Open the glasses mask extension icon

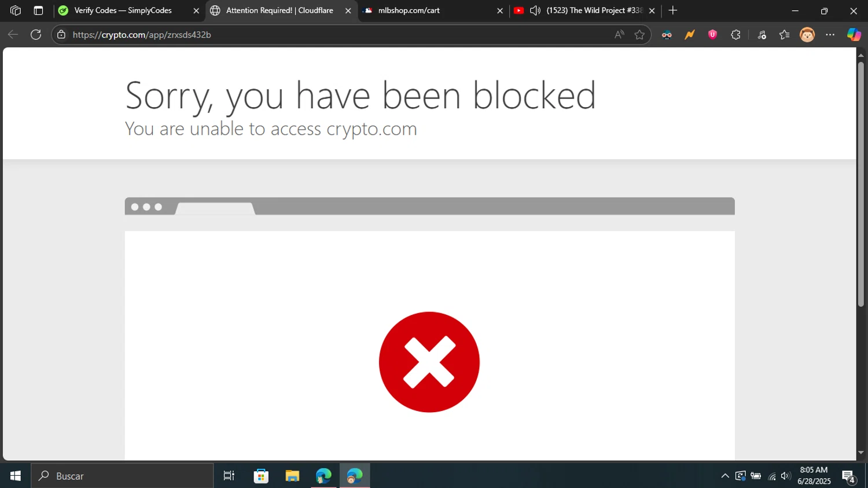[667, 35]
